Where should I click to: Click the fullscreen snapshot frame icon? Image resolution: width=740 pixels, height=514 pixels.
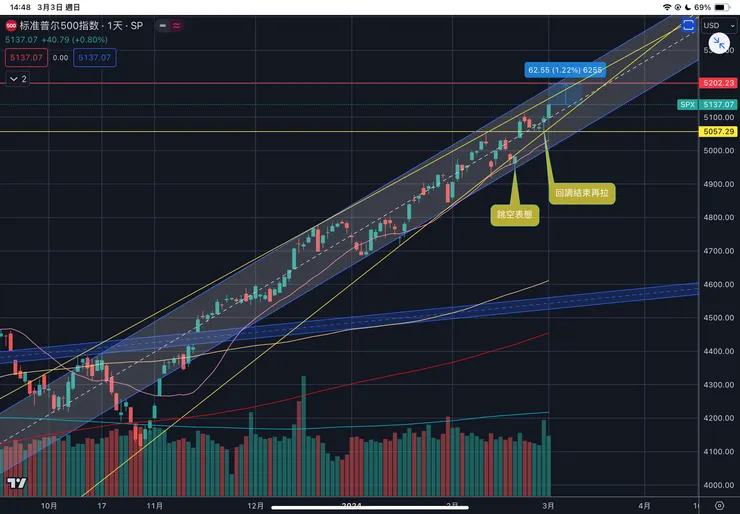click(x=688, y=25)
